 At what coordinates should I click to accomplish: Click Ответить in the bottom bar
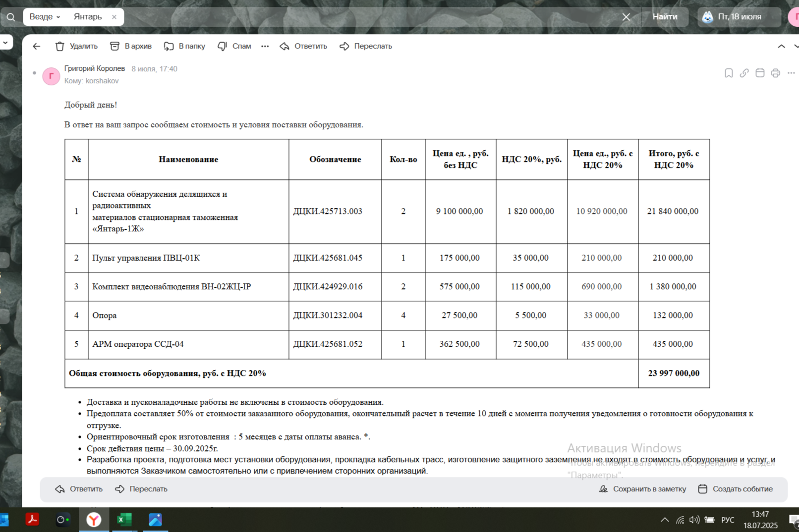tap(79, 489)
